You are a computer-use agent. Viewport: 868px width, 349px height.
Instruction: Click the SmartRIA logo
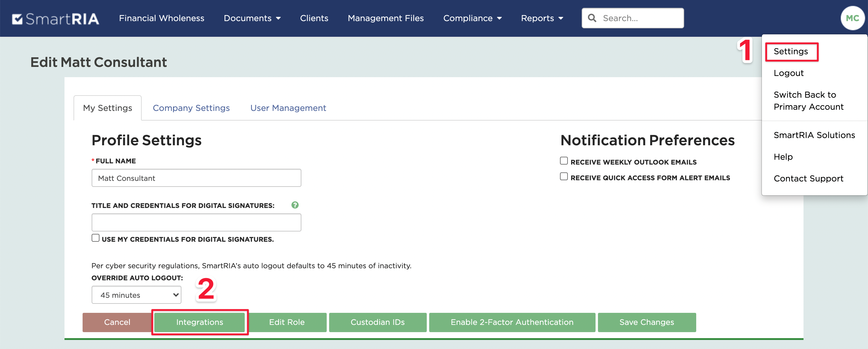[55, 18]
